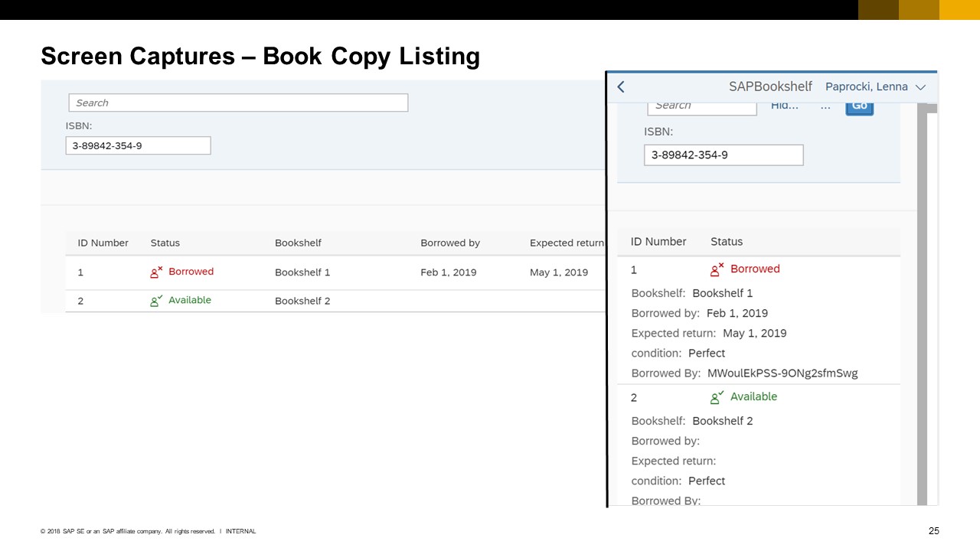Click ID number 1 in desktop table
The width and height of the screenshot is (980, 551).
pos(80,272)
